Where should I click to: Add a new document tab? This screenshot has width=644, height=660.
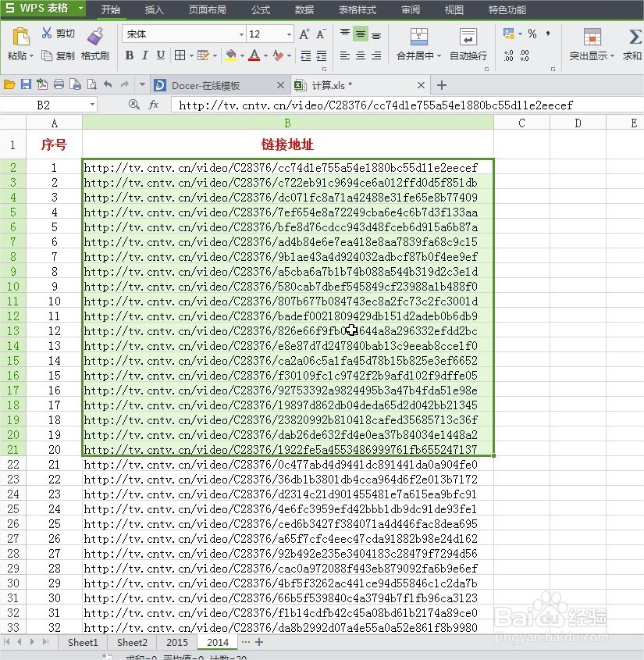(x=441, y=85)
